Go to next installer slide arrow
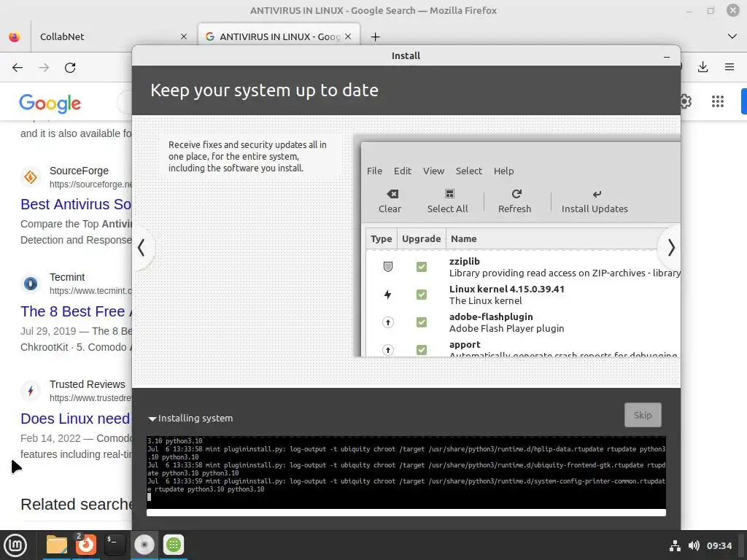This screenshot has width=747, height=560. tap(671, 248)
